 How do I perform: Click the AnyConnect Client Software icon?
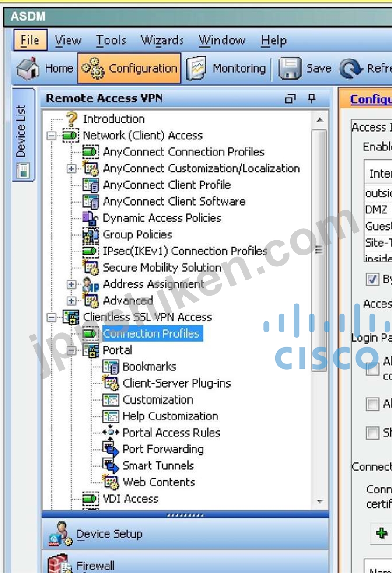[91, 202]
